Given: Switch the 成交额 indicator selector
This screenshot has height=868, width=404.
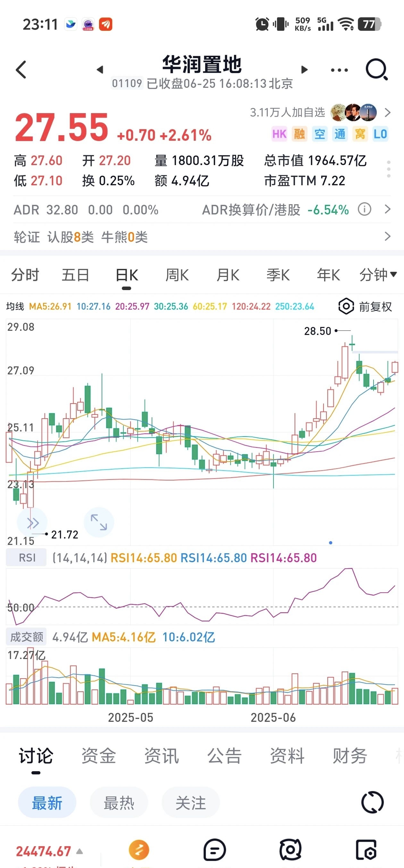Looking at the screenshot, I should tap(27, 637).
